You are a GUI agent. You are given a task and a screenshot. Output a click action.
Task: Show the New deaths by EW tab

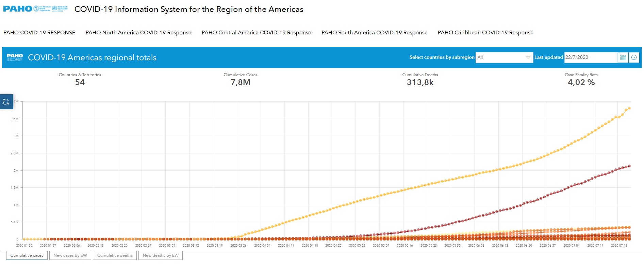tap(161, 255)
